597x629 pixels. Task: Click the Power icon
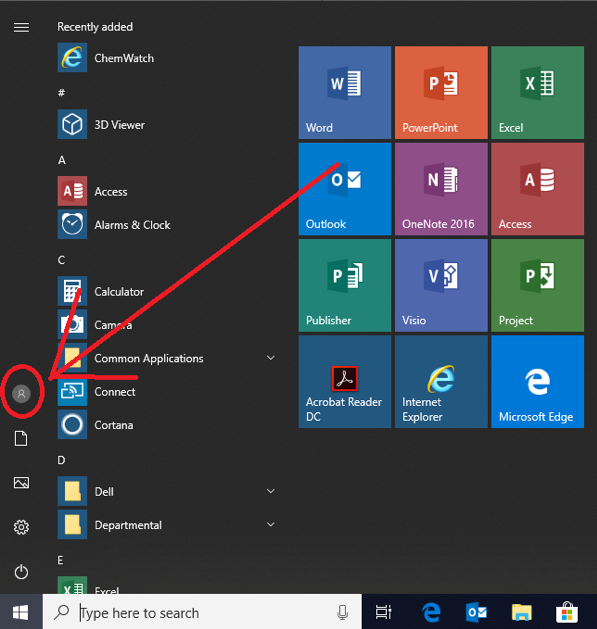21,572
